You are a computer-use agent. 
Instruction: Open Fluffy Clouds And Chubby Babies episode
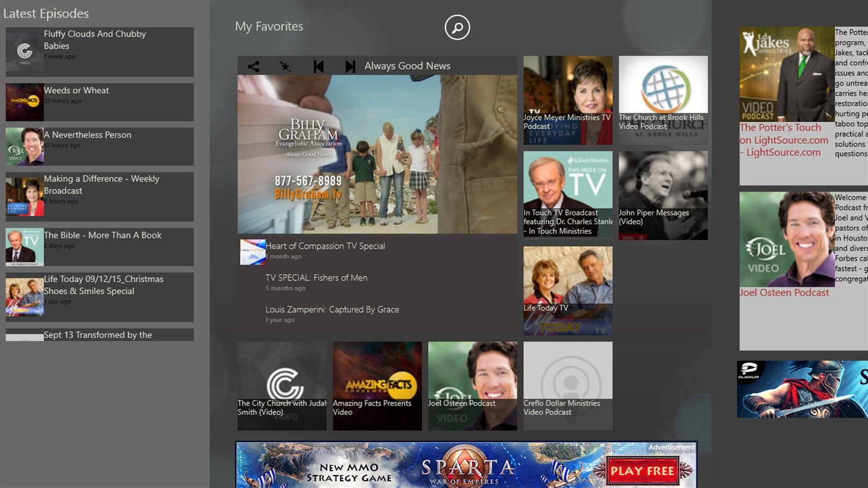point(99,51)
